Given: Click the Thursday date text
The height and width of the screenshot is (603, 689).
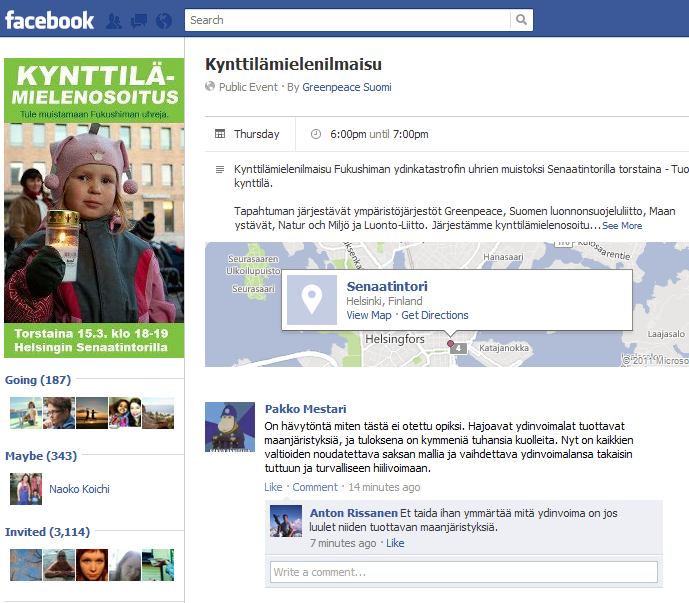Looking at the screenshot, I should tap(257, 134).
